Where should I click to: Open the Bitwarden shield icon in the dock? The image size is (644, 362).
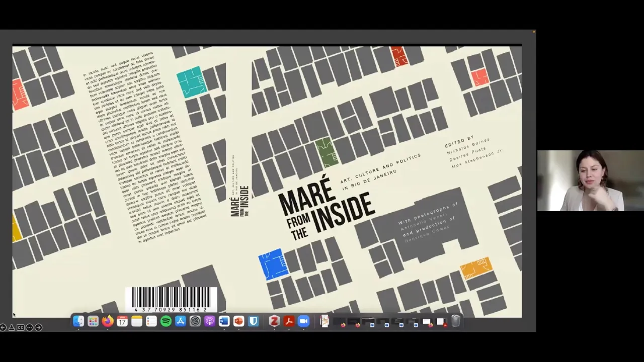(254, 321)
